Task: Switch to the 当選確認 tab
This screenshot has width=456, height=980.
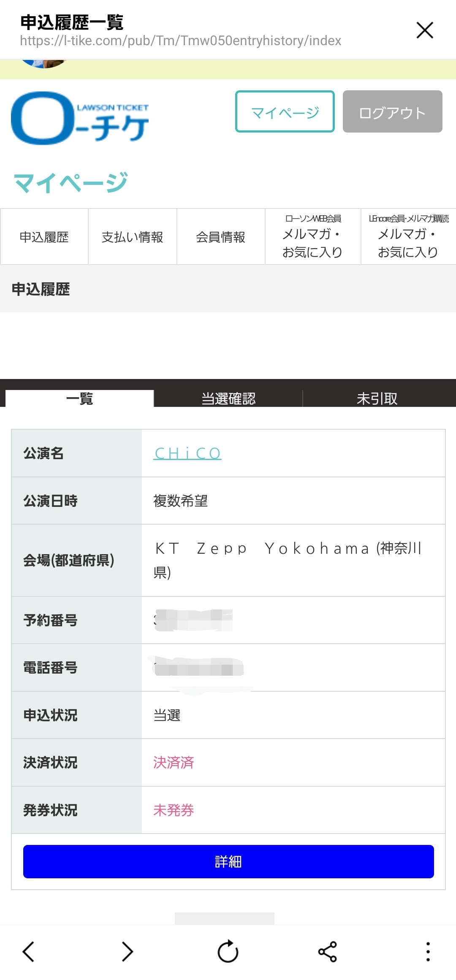Action: (228, 398)
